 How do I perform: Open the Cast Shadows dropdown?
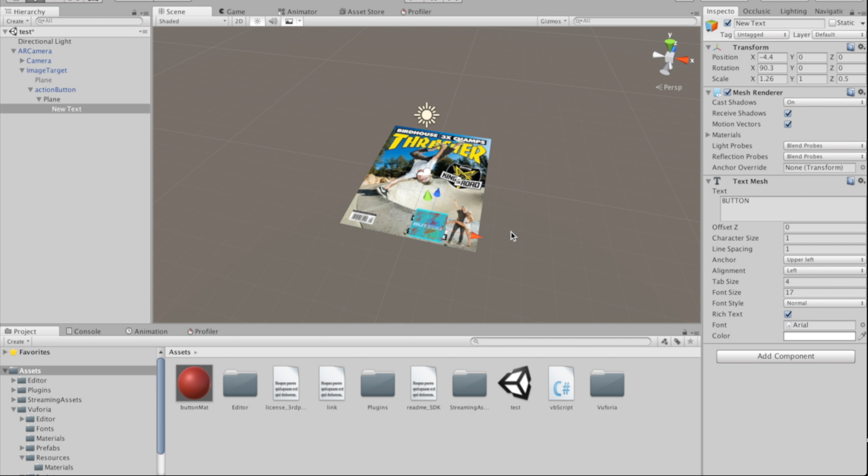point(824,102)
